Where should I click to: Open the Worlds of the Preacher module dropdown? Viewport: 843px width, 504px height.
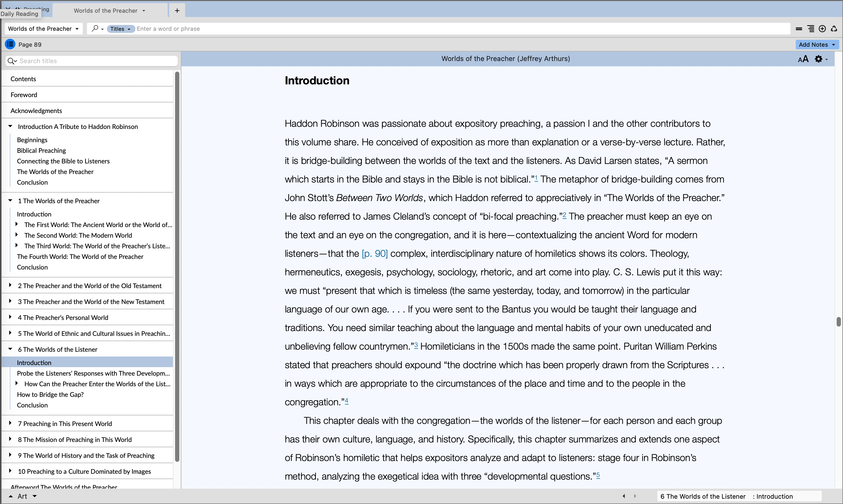[x=44, y=29]
